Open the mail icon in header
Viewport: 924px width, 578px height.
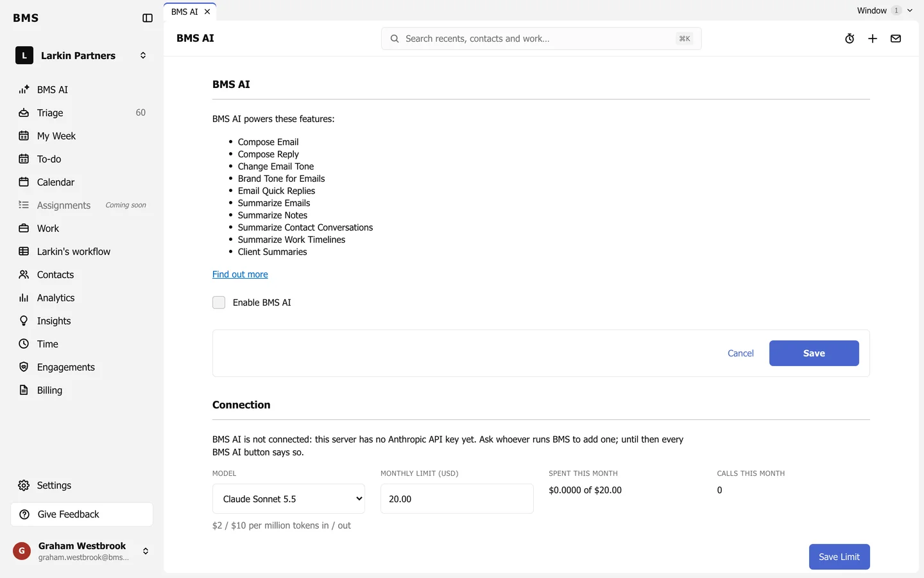click(896, 39)
